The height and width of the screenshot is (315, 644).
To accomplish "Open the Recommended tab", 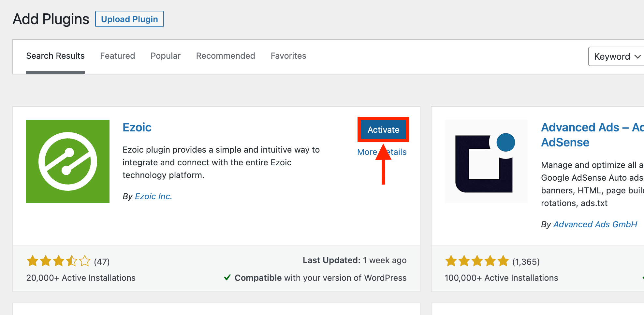I will pyautogui.click(x=226, y=56).
